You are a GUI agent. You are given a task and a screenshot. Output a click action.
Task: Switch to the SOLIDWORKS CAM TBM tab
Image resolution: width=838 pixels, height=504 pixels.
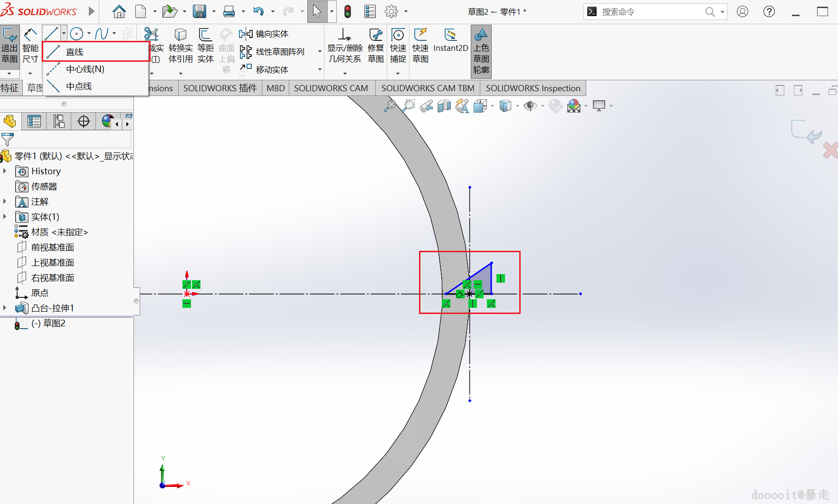pyautogui.click(x=428, y=88)
